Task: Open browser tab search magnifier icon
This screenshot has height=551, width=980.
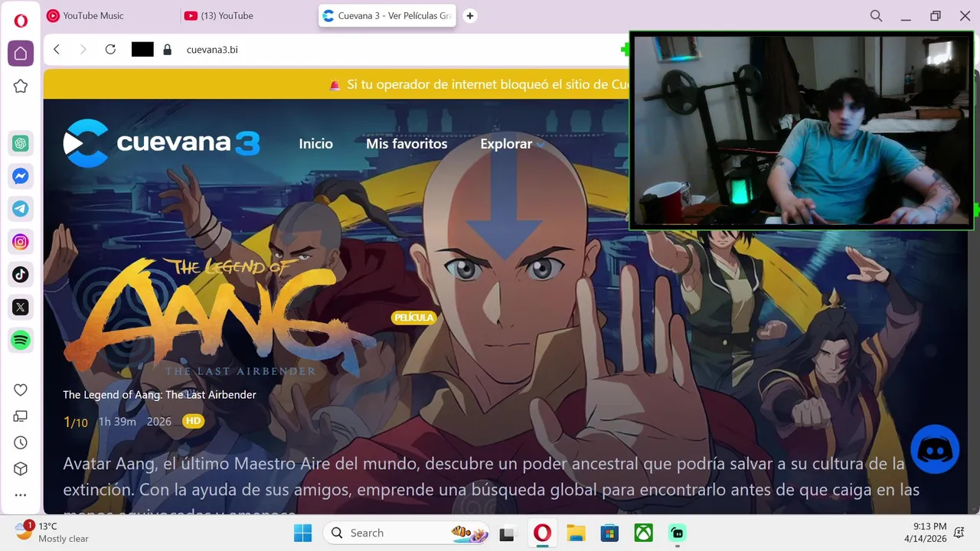Action: 877,15
